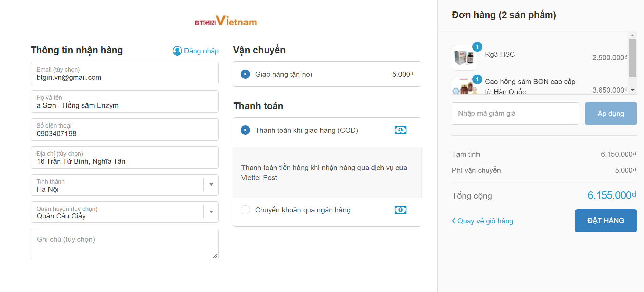Viewport: 644px width, 292px height.
Task: Click the Nhập mã giảm giá field
Action: click(515, 114)
